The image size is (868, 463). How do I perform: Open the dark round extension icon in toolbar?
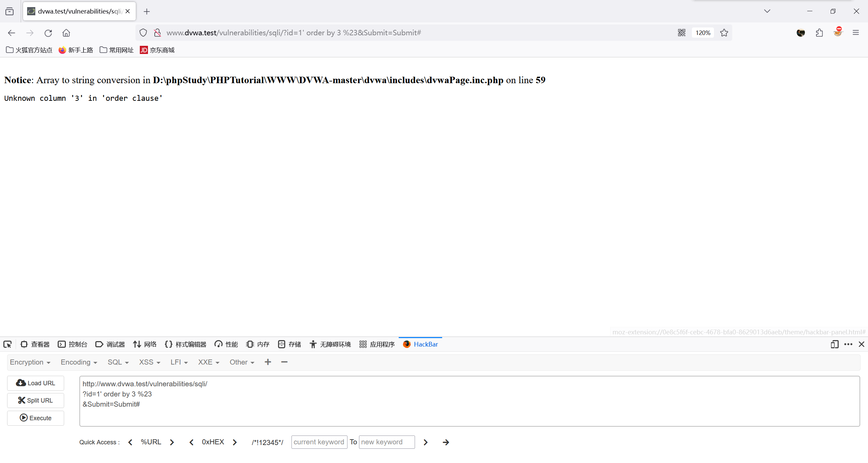pos(801,33)
